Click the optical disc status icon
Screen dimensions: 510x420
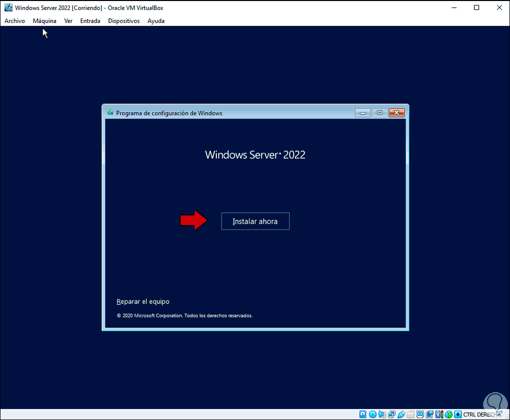(373, 414)
